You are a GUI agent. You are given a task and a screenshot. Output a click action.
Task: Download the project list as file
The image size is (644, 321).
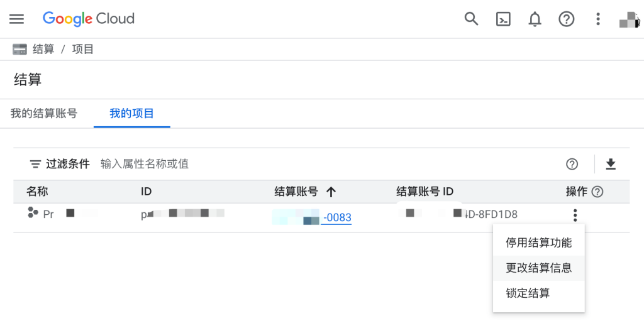(x=610, y=164)
